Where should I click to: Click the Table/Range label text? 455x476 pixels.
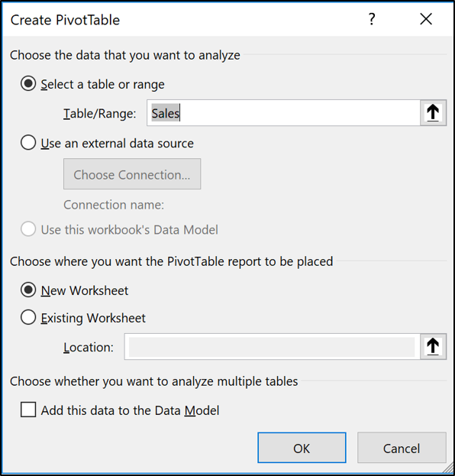tap(100, 114)
